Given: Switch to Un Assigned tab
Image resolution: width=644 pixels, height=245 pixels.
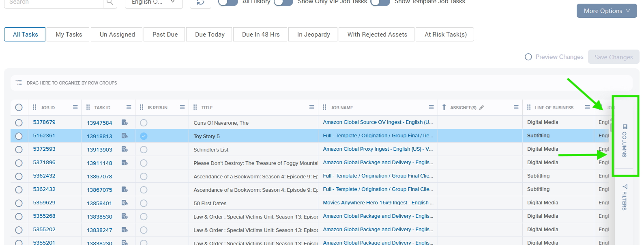Looking at the screenshot, I should pyautogui.click(x=117, y=35).
